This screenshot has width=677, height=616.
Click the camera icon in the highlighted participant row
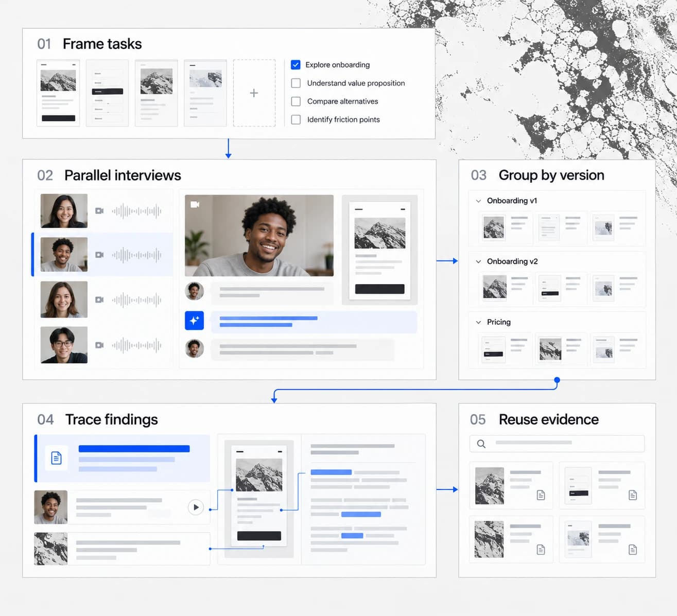click(x=99, y=255)
